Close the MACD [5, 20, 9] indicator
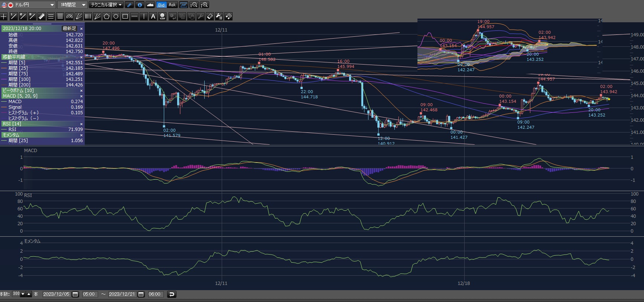The width and height of the screenshot is (644, 302). 81,96
